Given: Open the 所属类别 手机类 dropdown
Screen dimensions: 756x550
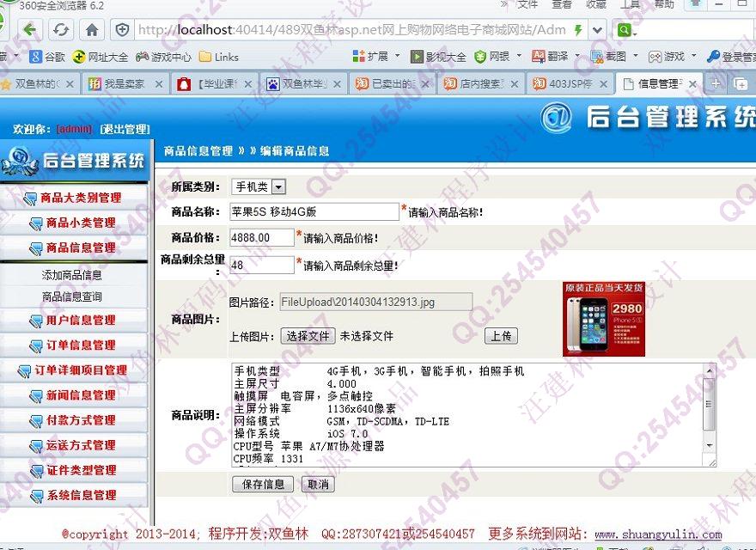Looking at the screenshot, I should 259,186.
